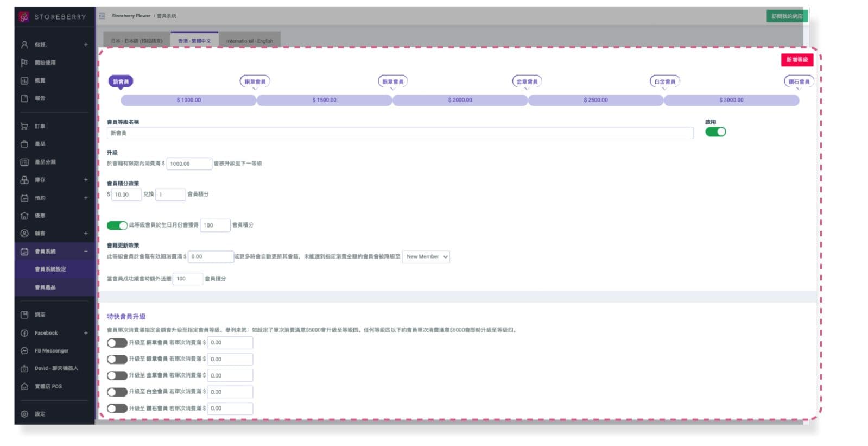The height and width of the screenshot is (446, 868).
Task: Expand the 庫存 submenu plus sign
Action: 86,180
